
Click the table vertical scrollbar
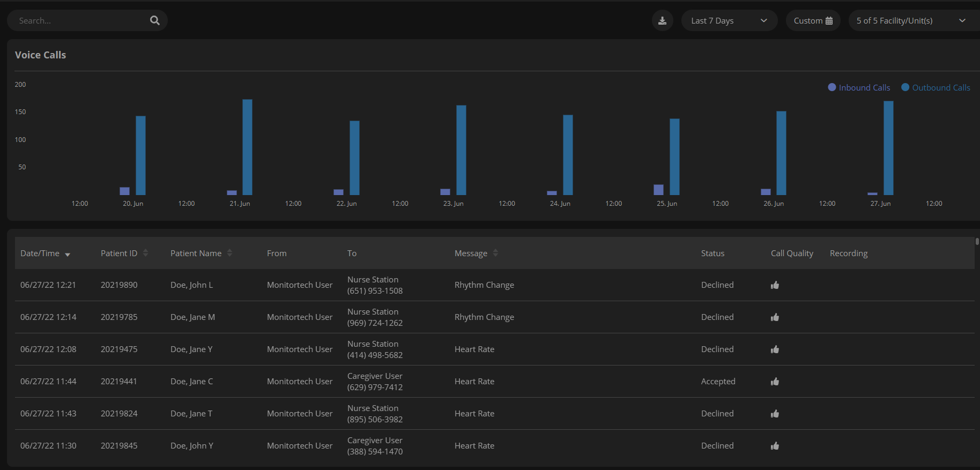977,241
